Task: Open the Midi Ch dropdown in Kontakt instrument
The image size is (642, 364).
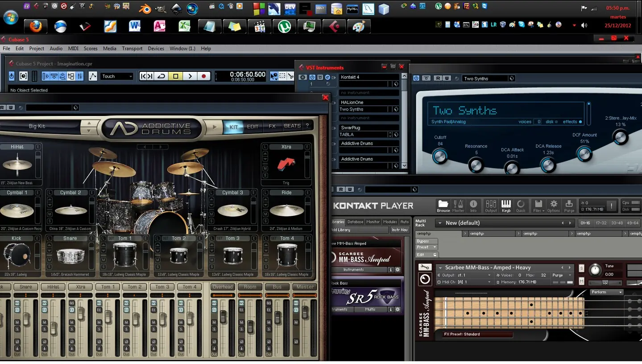Action: pos(464,282)
